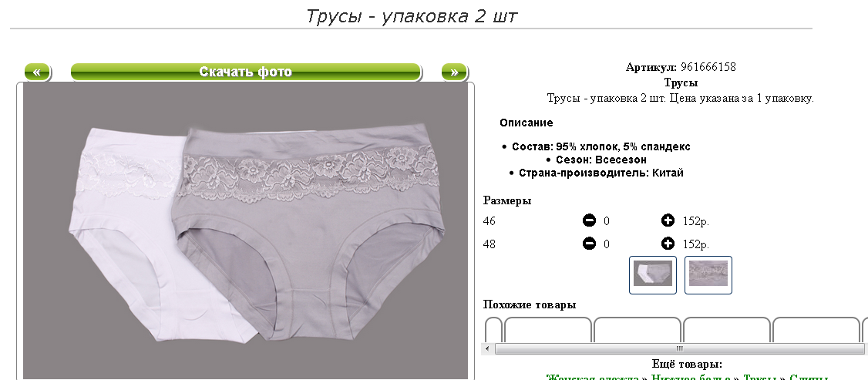Click the Похожие товары heading
Viewport: 868px width, 380px height.
tap(530, 304)
